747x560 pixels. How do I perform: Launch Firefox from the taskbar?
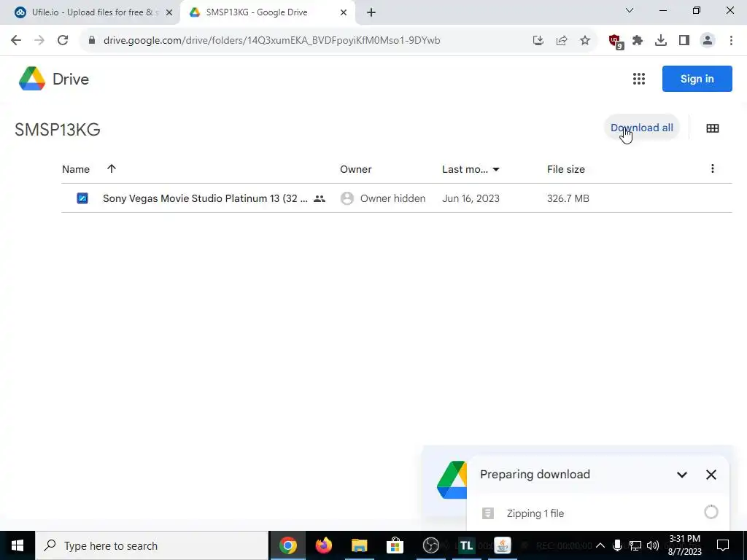click(x=323, y=545)
